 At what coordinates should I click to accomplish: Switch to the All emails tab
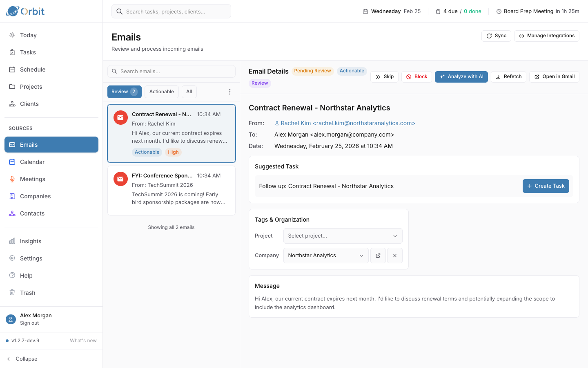tap(189, 92)
